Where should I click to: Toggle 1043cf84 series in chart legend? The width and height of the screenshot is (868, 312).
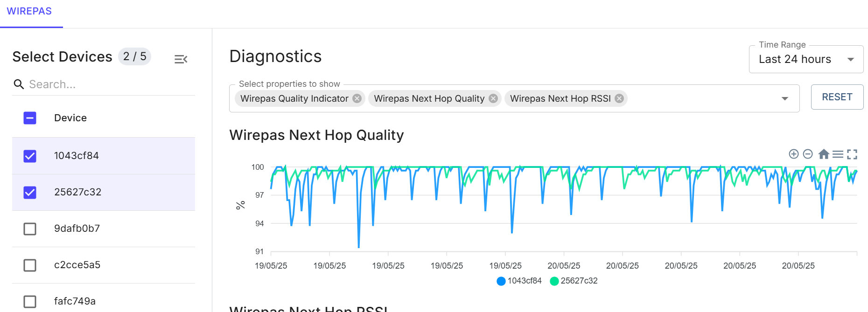pyautogui.click(x=519, y=281)
